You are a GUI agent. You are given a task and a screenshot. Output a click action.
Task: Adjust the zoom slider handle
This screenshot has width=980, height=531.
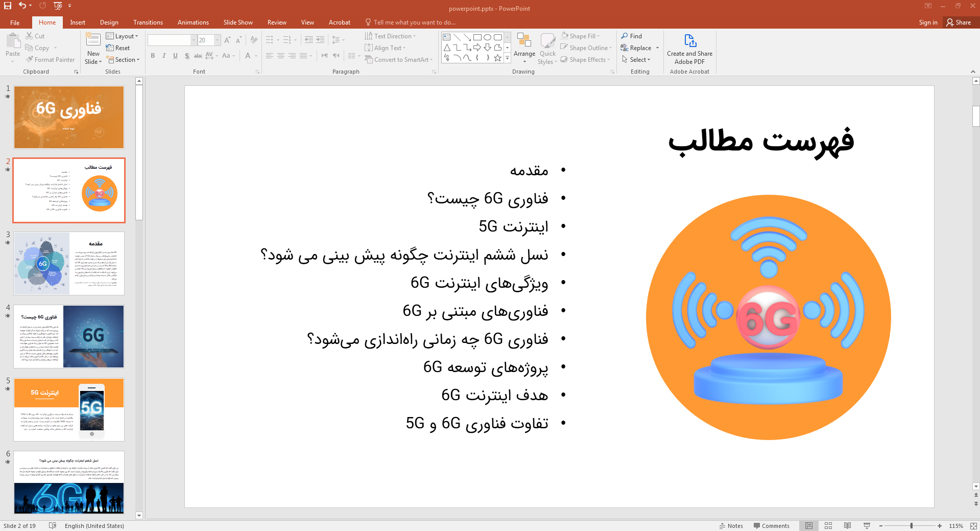[912, 525]
